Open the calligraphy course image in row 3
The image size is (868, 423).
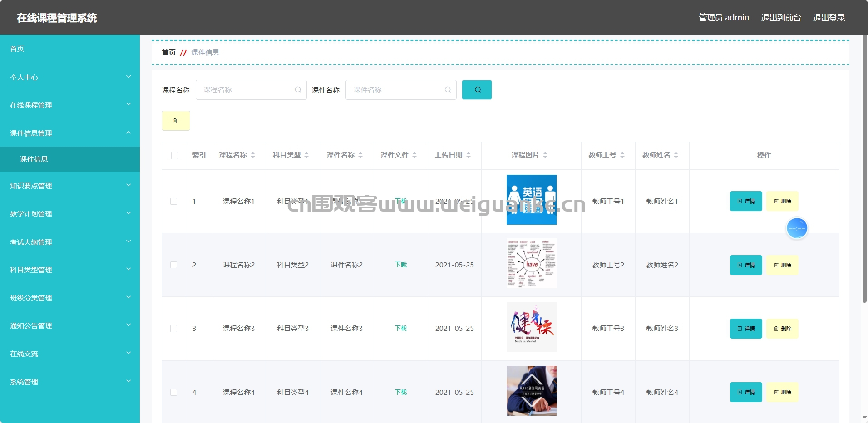[x=532, y=327]
